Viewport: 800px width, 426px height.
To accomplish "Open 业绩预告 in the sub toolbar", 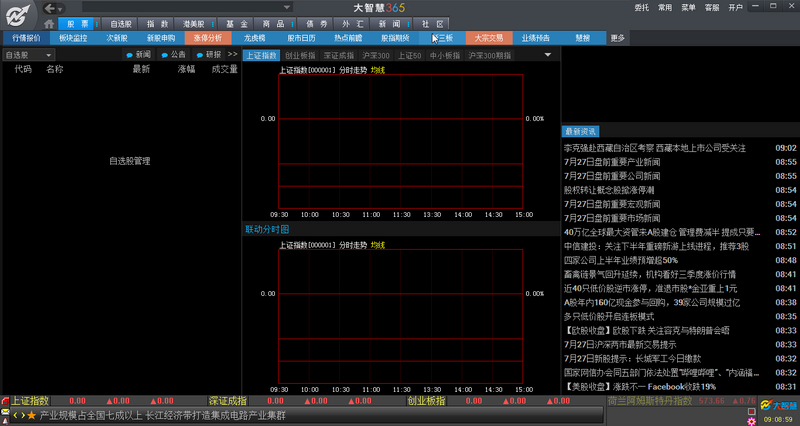I will pyautogui.click(x=536, y=38).
